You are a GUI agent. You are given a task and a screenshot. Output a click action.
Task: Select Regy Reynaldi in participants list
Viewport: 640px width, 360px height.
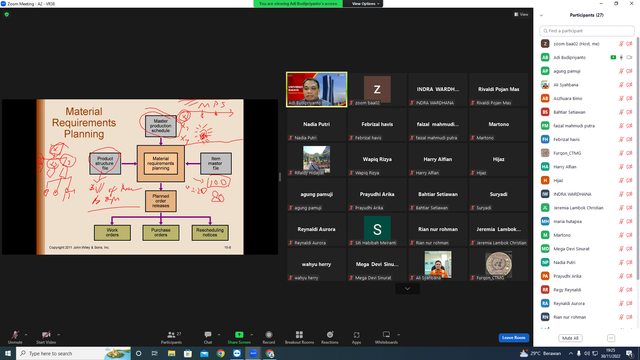[x=587, y=290]
